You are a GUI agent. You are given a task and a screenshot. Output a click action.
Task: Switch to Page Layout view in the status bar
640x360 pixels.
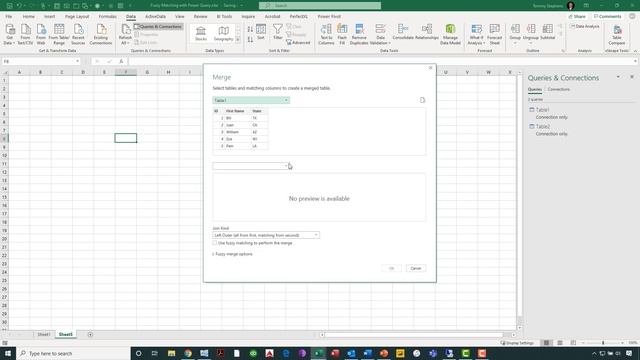coord(560,343)
